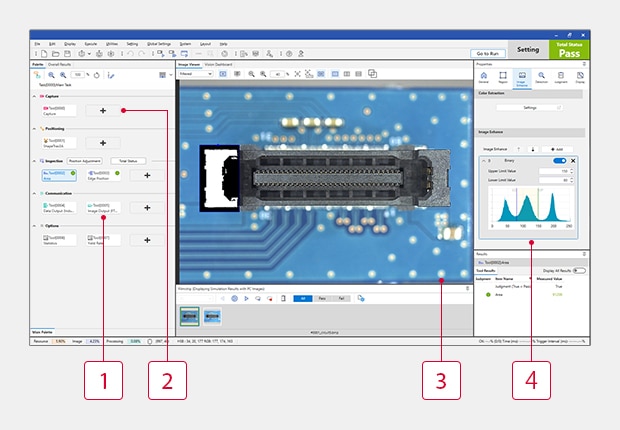Collapse the Capture section in the palette

(35, 96)
